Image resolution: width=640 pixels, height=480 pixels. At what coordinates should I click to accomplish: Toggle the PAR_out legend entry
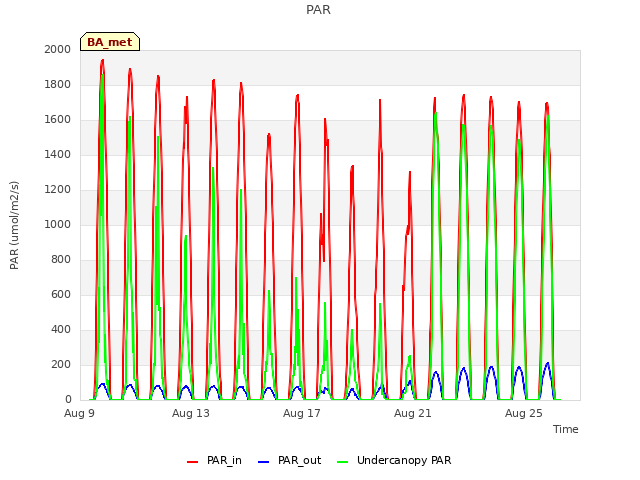point(290,460)
